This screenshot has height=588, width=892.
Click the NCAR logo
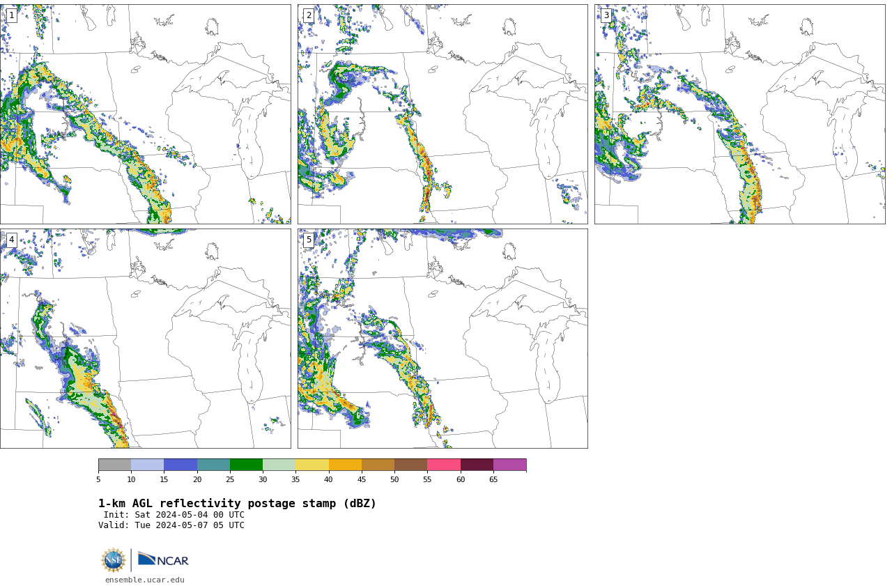[x=163, y=559]
